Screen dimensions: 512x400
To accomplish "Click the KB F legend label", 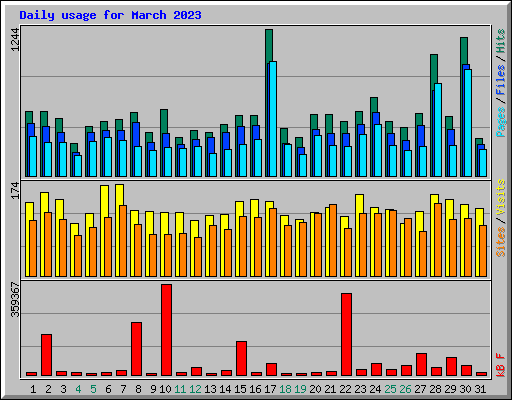I will click(500, 365).
